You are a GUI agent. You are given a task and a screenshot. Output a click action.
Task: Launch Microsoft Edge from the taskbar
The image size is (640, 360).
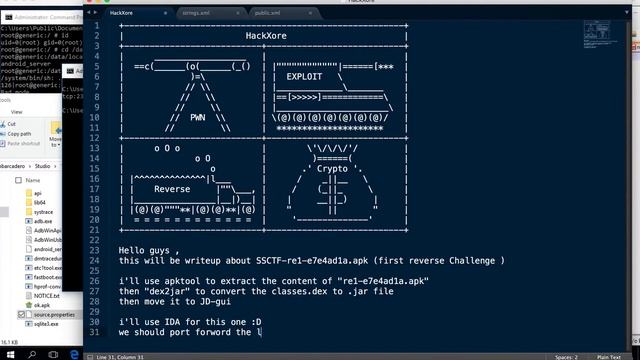[74, 354]
